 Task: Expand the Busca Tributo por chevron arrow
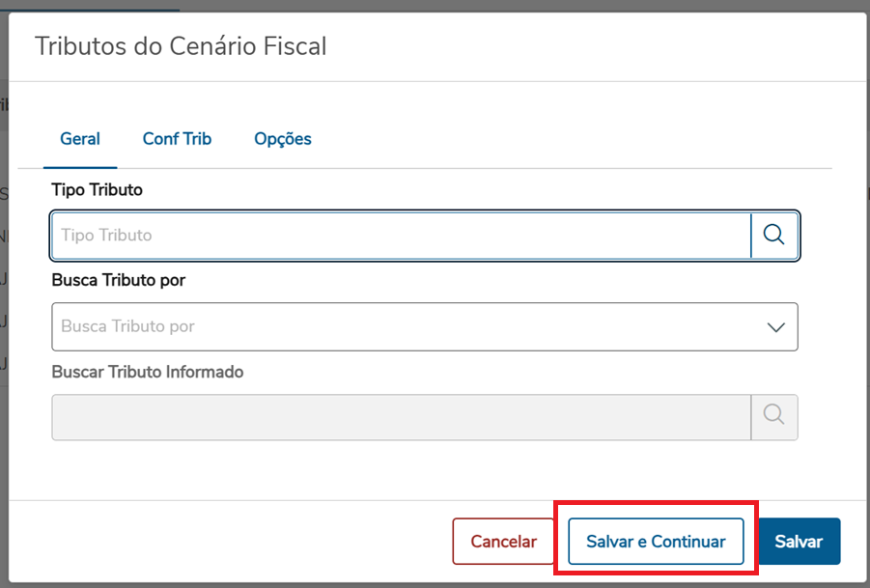775,326
